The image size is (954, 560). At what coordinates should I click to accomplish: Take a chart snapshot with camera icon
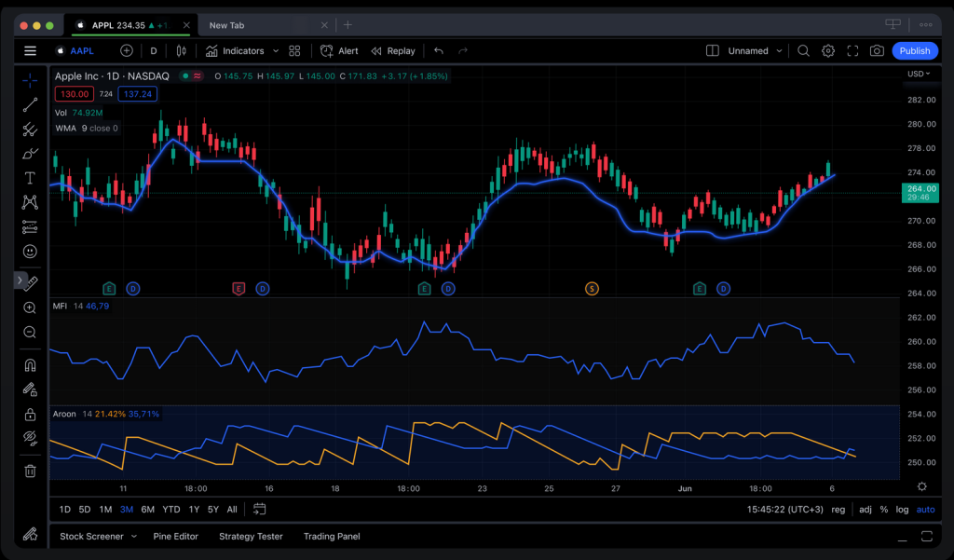click(877, 51)
